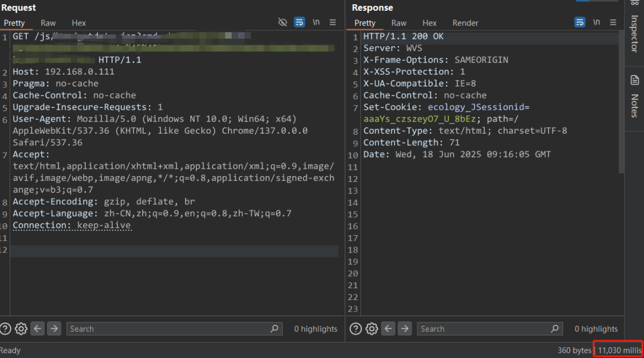This screenshot has width=644, height=358.
Task: Go to previous match in Request search
Action: (38, 328)
